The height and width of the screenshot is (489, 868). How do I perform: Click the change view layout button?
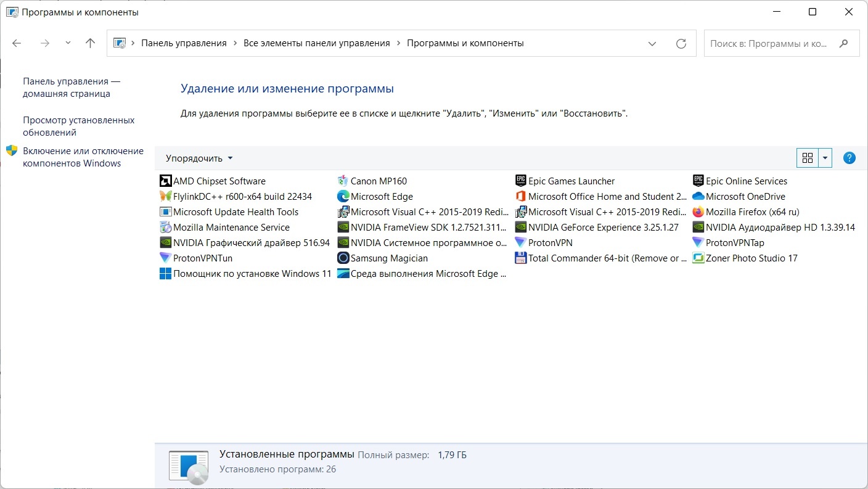click(807, 158)
